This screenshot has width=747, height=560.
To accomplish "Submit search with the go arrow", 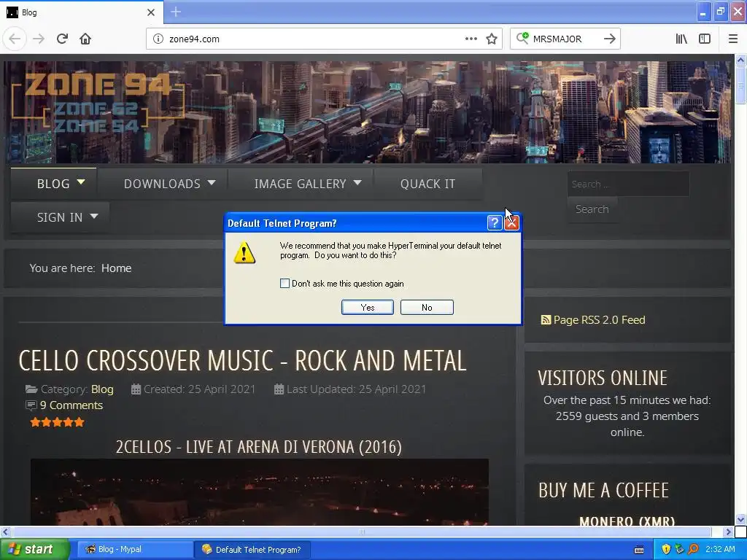I will [609, 39].
